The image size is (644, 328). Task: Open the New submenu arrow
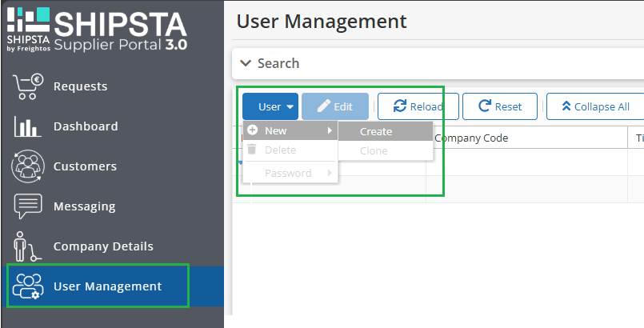330,130
